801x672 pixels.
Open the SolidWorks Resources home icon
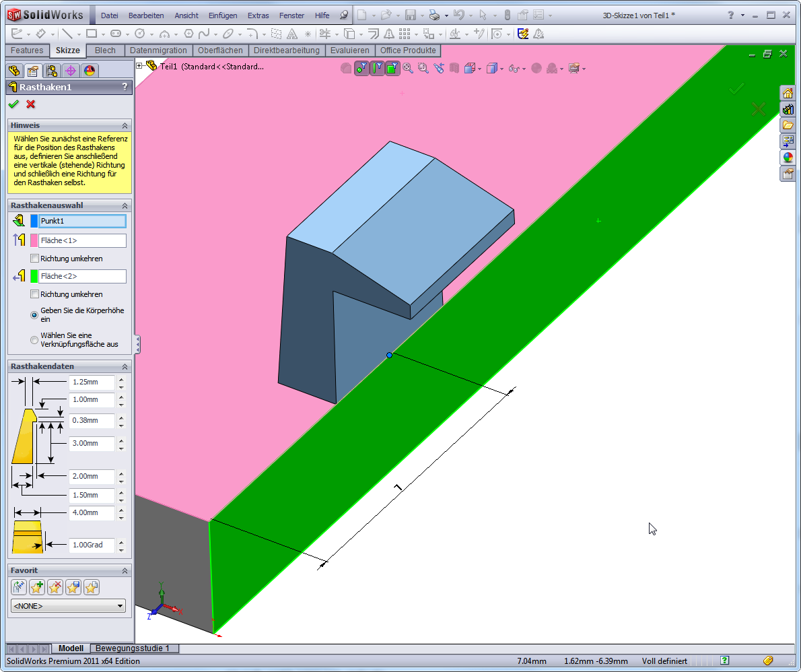(787, 93)
